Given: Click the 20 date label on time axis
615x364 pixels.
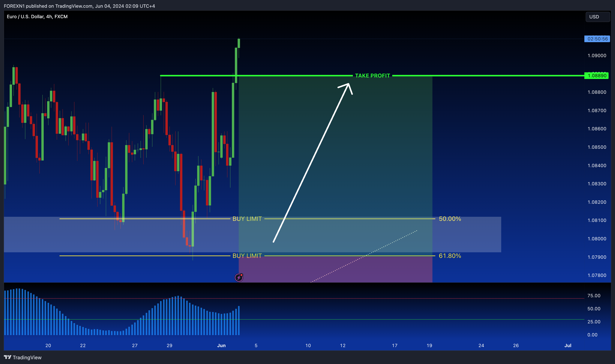Looking at the screenshot, I should click(48, 345).
